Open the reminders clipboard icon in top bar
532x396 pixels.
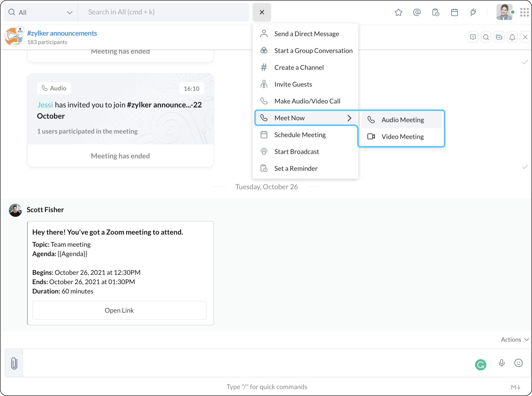click(436, 12)
